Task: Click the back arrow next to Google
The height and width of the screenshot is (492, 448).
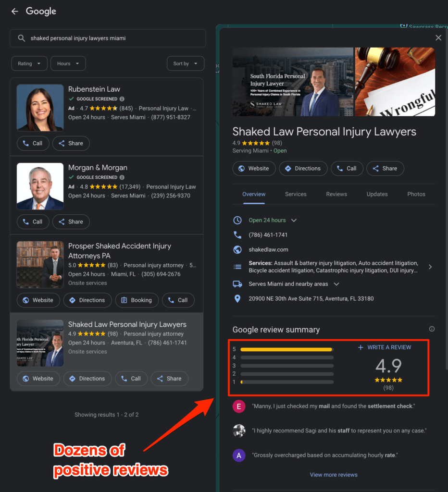Action: point(15,12)
